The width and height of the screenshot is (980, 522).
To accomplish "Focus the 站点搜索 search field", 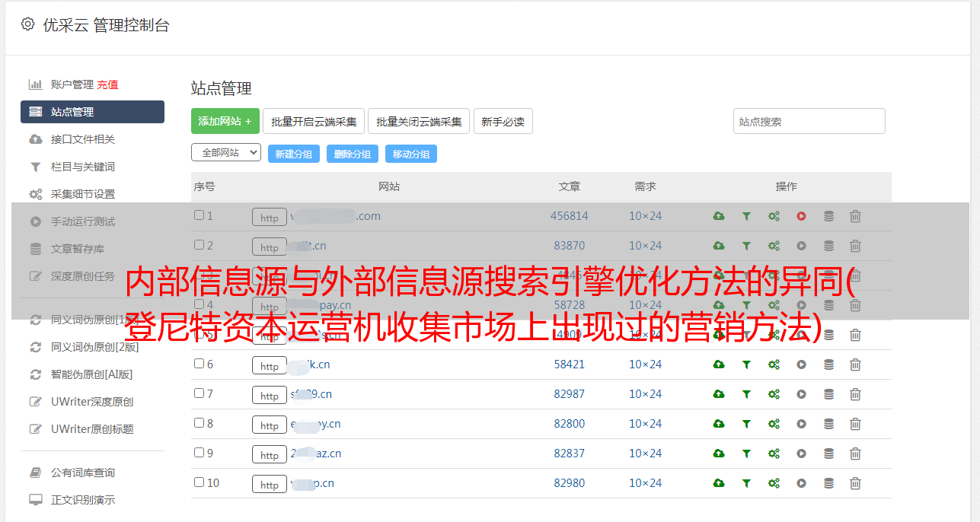I will (x=809, y=121).
